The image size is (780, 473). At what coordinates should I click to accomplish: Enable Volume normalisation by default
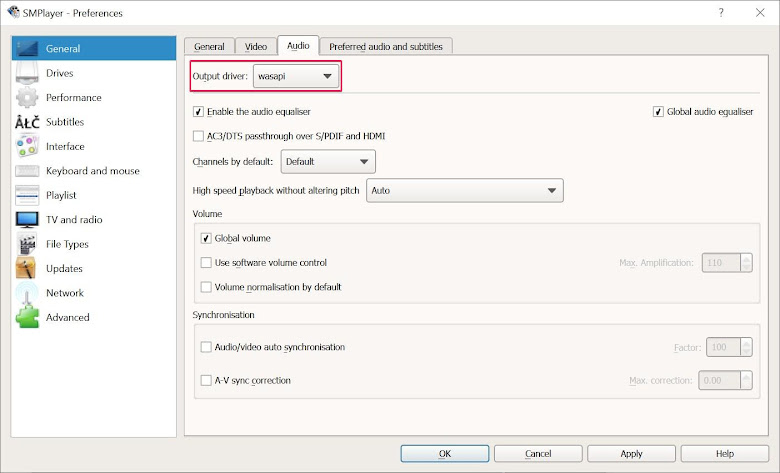tap(206, 286)
